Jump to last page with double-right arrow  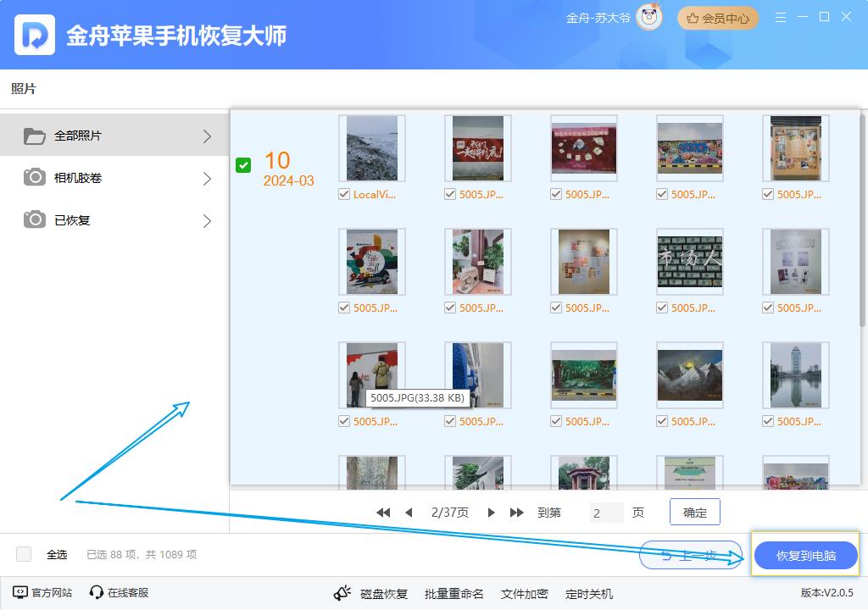[x=516, y=513]
